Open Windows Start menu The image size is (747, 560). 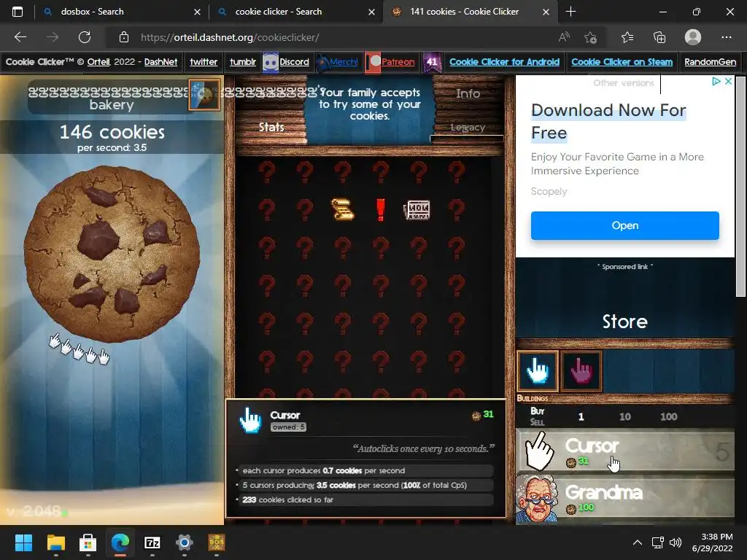[x=23, y=542]
